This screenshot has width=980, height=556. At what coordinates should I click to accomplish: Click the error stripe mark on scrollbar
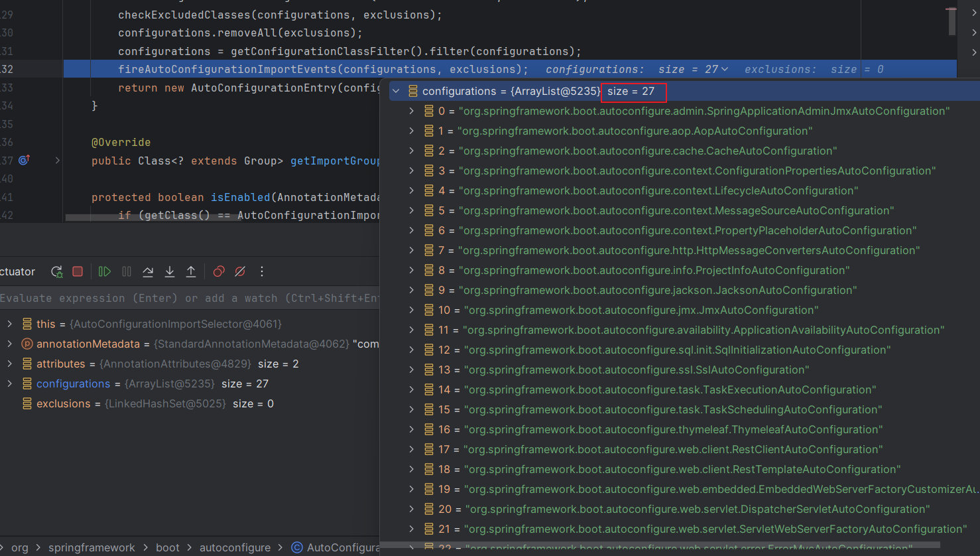point(951,9)
